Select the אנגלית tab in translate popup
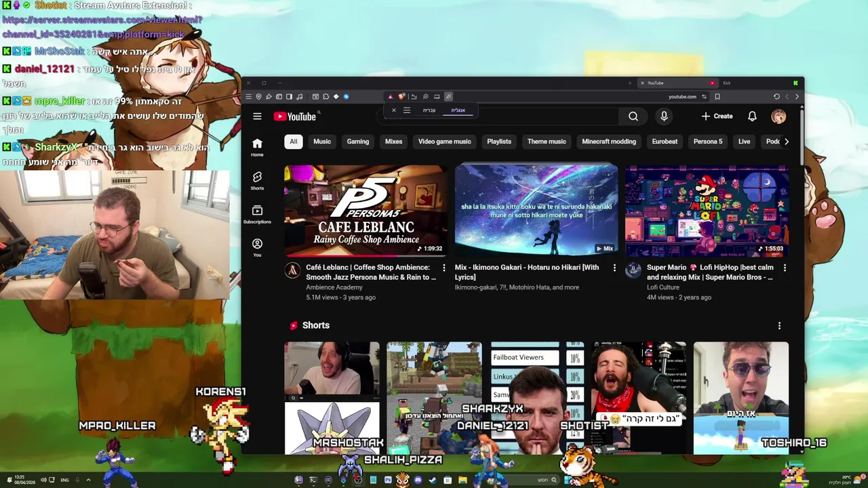The width and height of the screenshot is (868, 488). pos(458,110)
